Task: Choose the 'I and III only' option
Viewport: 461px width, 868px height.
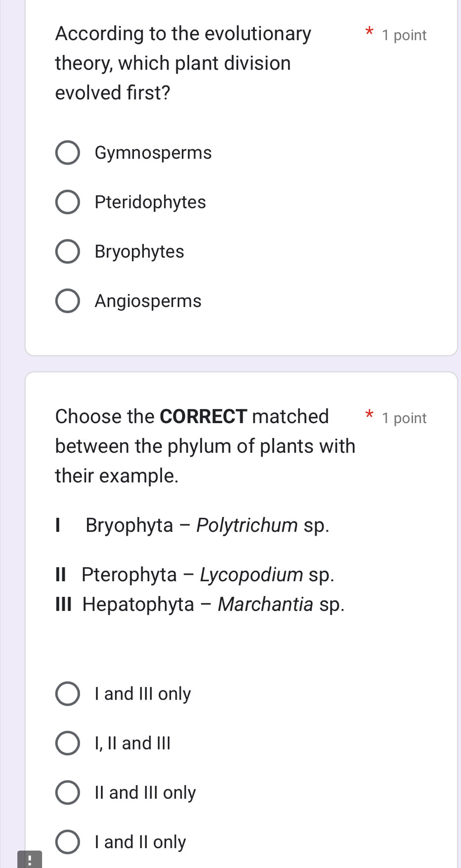Action: tap(67, 694)
